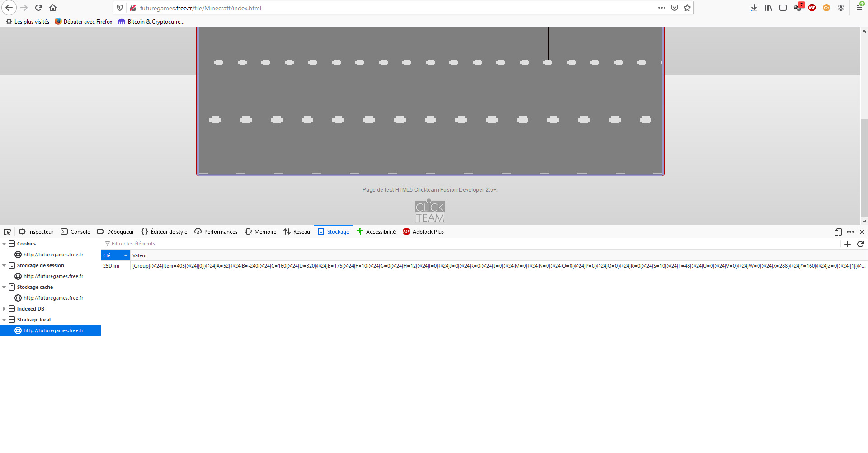Refresh storage items with reload icon
This screenshot has width=868, height=453.
pyautogui.click(x=860, y=244)
